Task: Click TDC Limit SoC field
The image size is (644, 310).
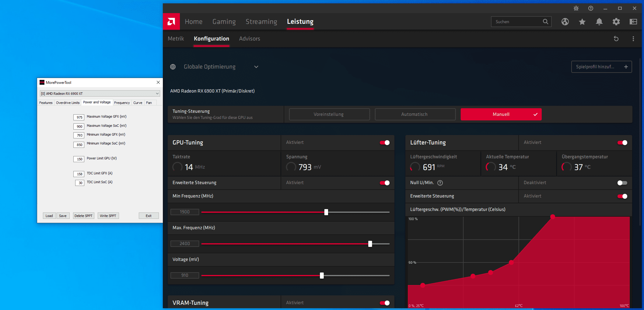Action: pos(80,183)
